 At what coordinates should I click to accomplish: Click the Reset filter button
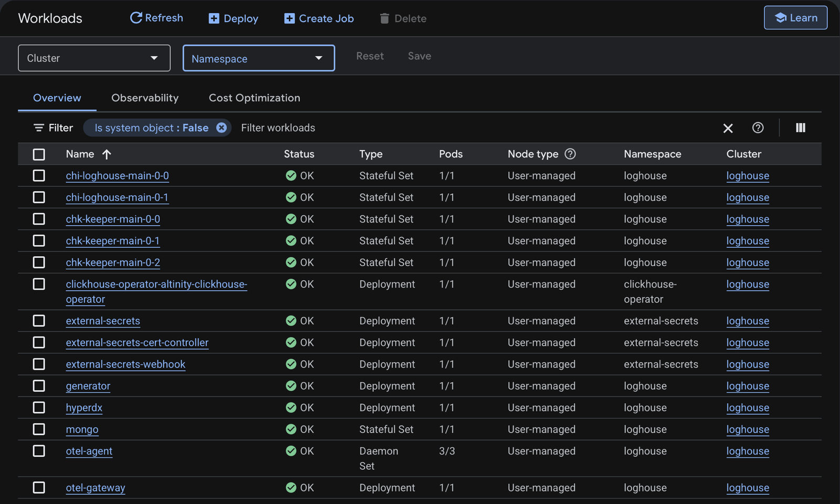tap(370, 56)
